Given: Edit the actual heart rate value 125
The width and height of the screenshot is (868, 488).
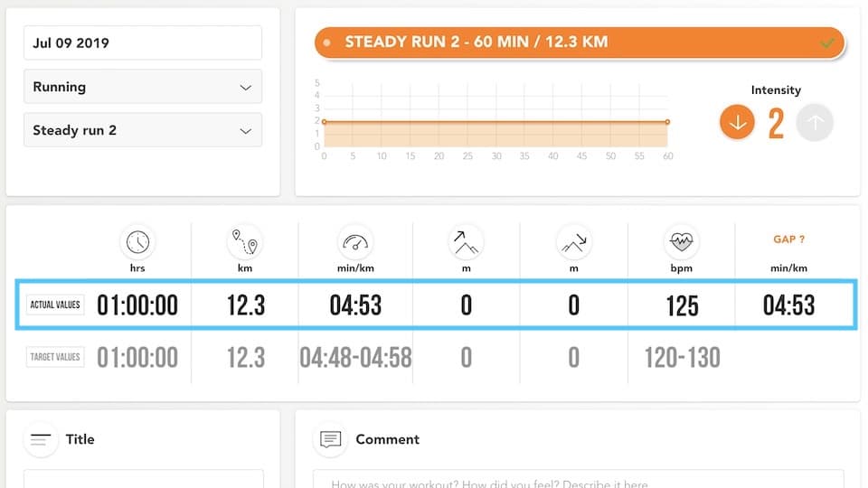Looking at the screenshot, I should (682, 305).
